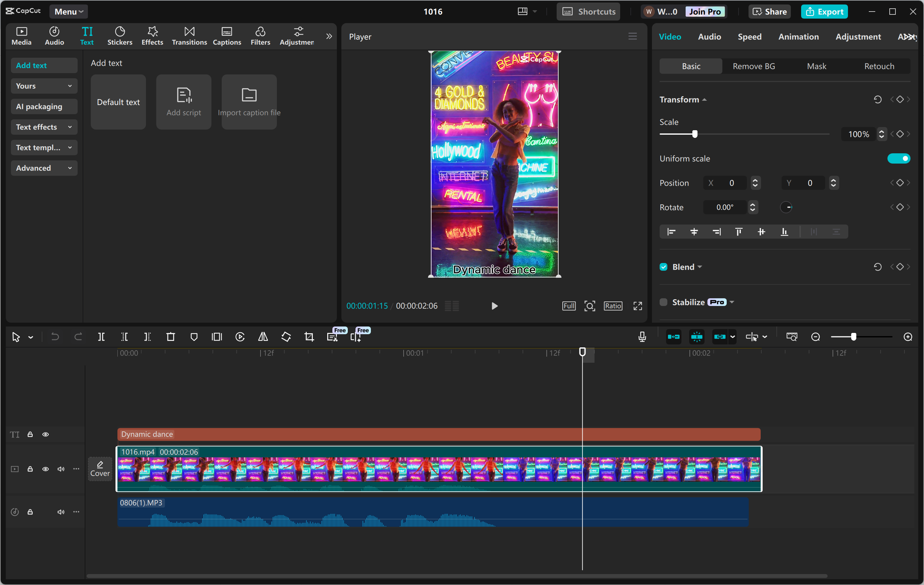This screenshot has height=585, width=924.
Task: Mirror the video clip horizontally
Action: 263,337
